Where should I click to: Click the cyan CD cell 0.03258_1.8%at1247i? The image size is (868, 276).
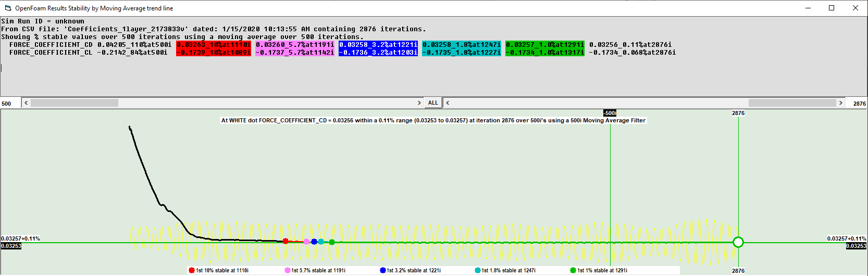(462, 45)
